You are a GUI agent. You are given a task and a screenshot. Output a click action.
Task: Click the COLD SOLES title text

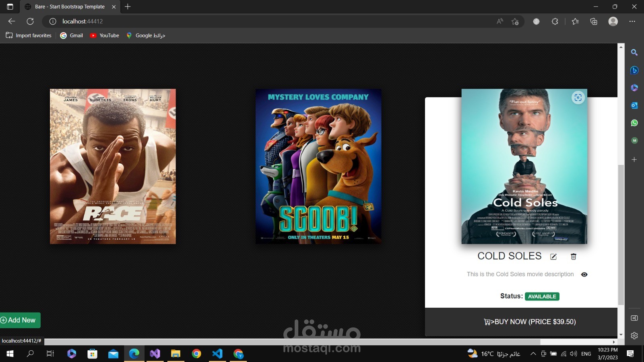coord(510,256)
